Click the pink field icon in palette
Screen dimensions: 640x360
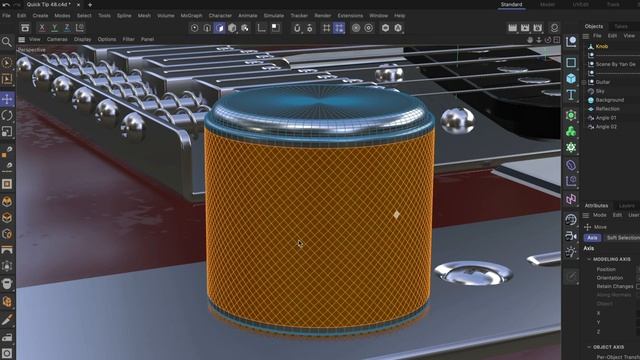tap(571, 199)
